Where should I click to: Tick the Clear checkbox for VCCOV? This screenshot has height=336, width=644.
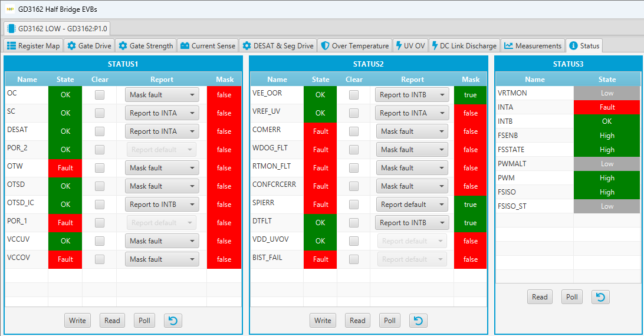click(100, 259)
